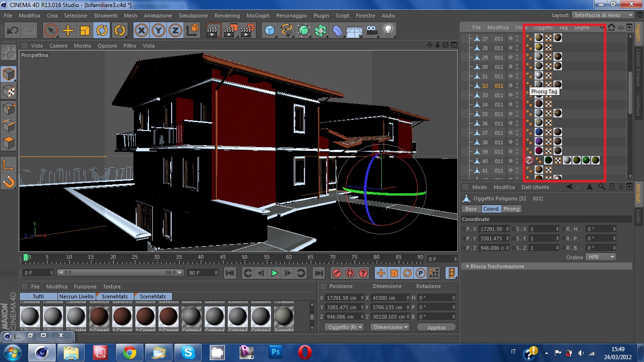The width and height of the screenshot is (644, 362).
Task: Open Dati Utente in Attributes panel
Action: click(x=535, y=187)
